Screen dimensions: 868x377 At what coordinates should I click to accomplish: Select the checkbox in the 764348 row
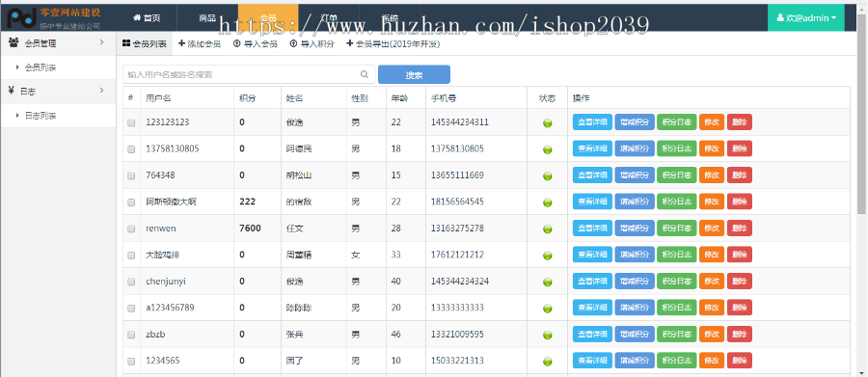131,176
